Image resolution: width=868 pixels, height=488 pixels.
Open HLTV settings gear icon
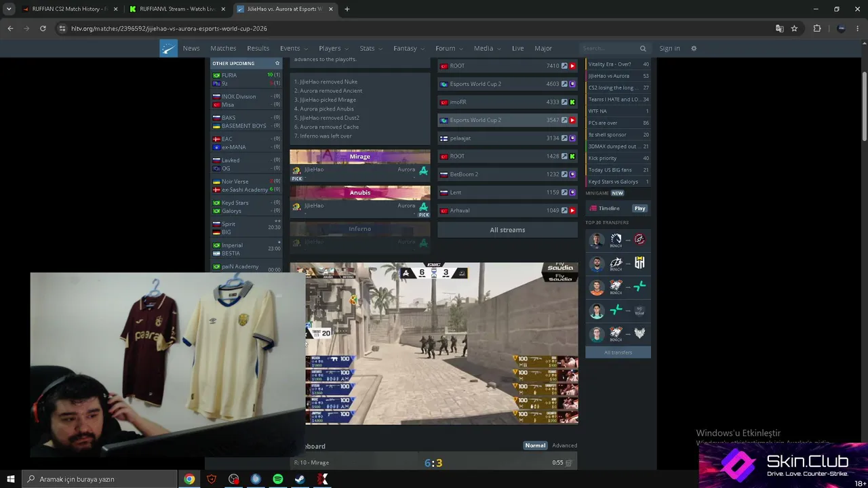coord(694,49)
